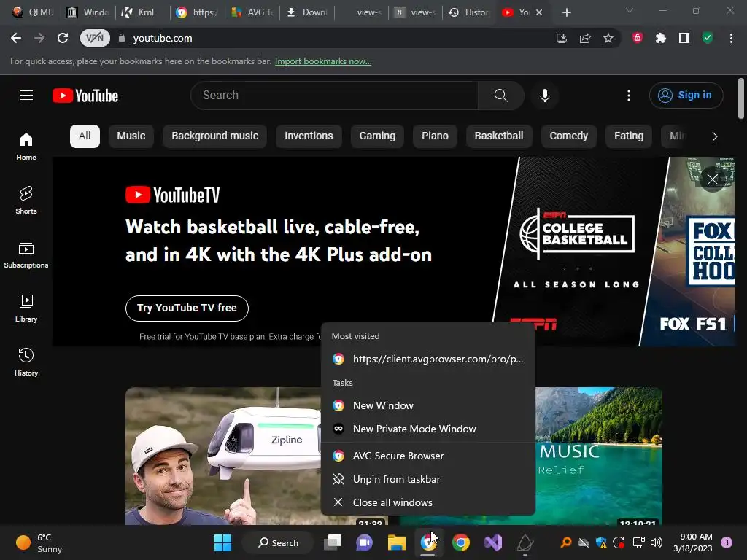Open the YouTube hamburger guide menu
Viewport: 747px width, 560px height.
click(26, 96)
